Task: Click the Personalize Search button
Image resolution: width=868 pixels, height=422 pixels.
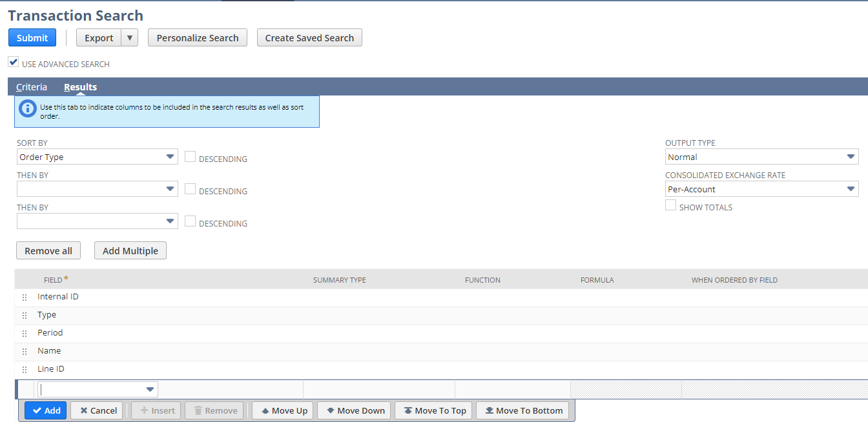Action: click(x=197, y=37)
